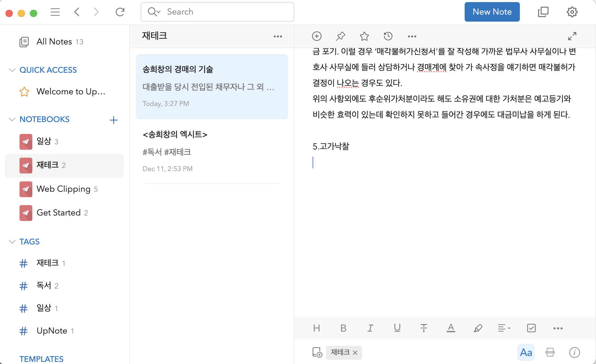
Task: Toggle bold formatting
Action: point(343,328)
